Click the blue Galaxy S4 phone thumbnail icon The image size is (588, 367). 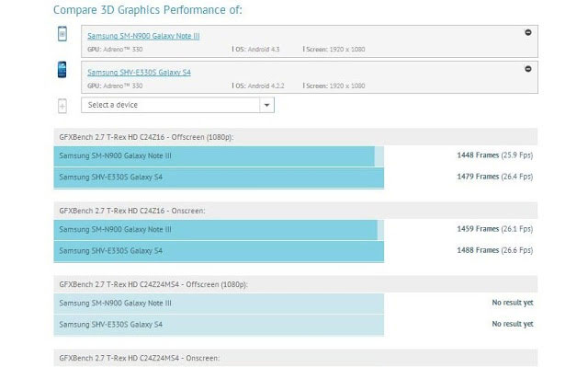[62, 70]
